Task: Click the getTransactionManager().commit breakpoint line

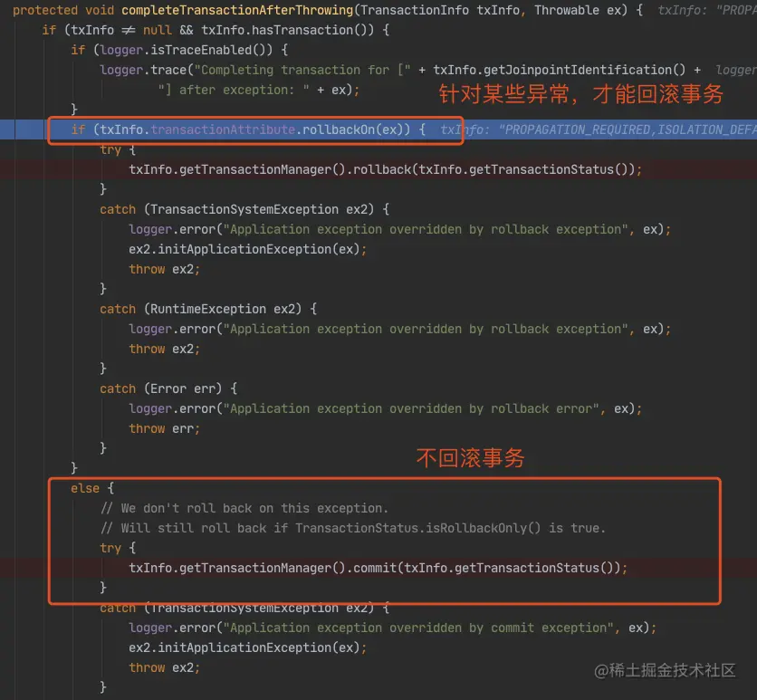Action: tap(378, 568)
